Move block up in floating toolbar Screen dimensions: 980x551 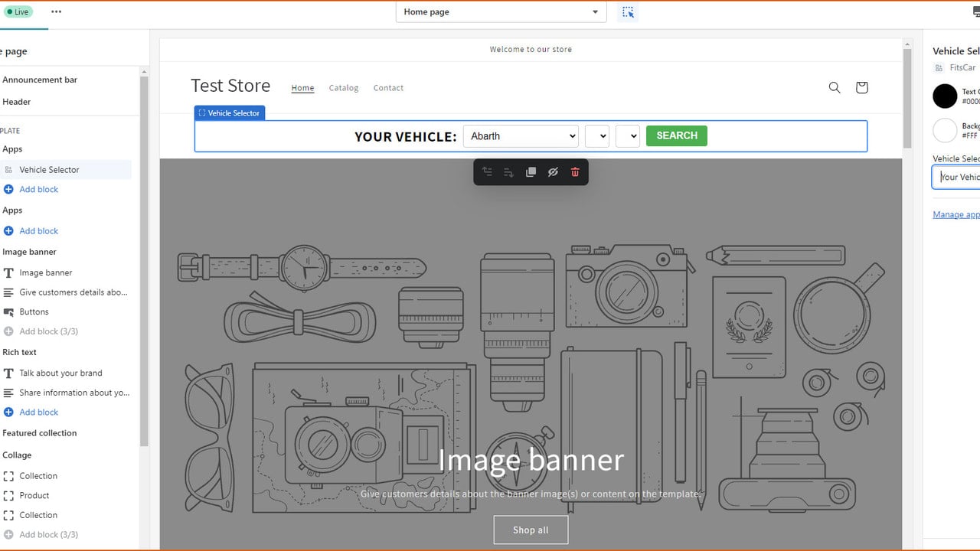point(487,172)
